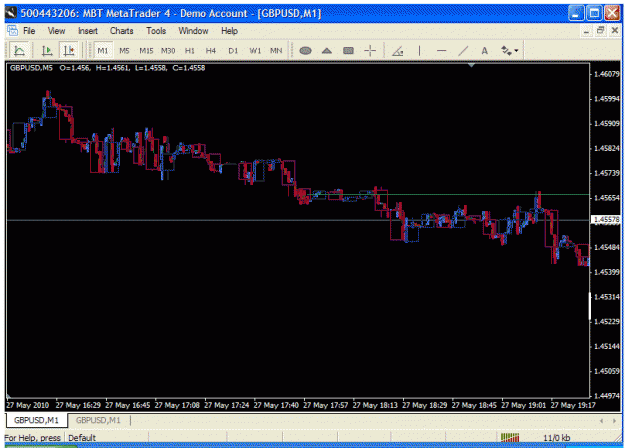Click the 1.45654 price scale label
Image resolution: width=625 pixels, height=448 pixels.
tap(607, 198)
